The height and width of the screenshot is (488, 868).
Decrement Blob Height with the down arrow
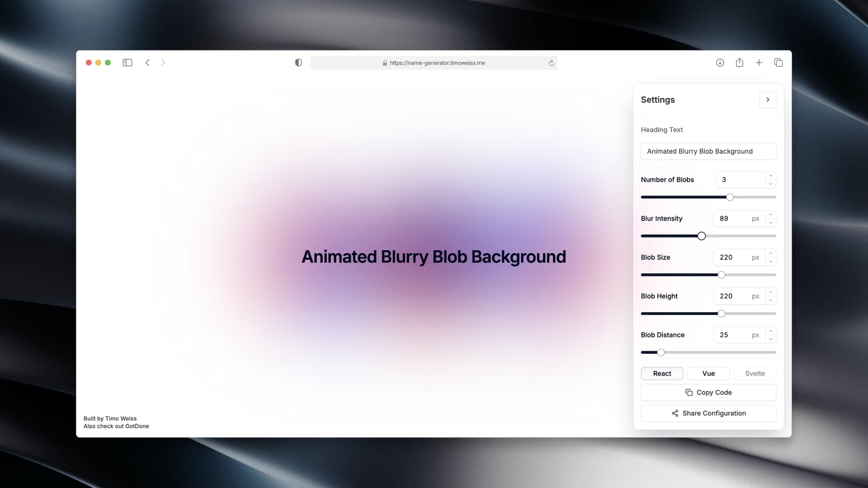770,300
